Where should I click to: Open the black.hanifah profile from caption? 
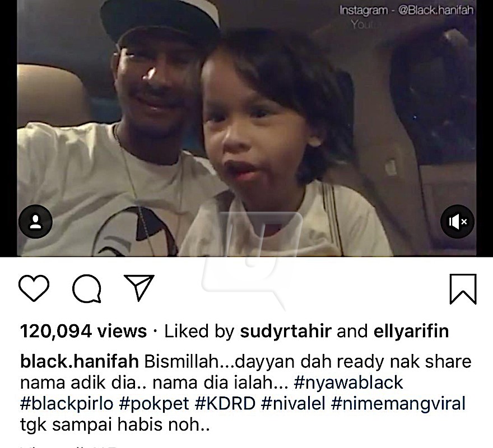click(80, 362)
